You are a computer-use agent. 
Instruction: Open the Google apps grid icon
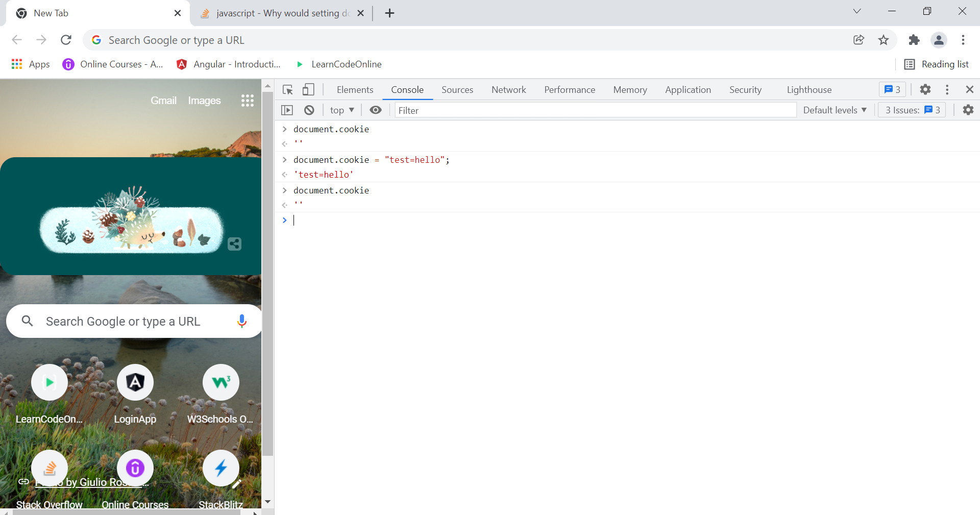(x=248, y=101)
